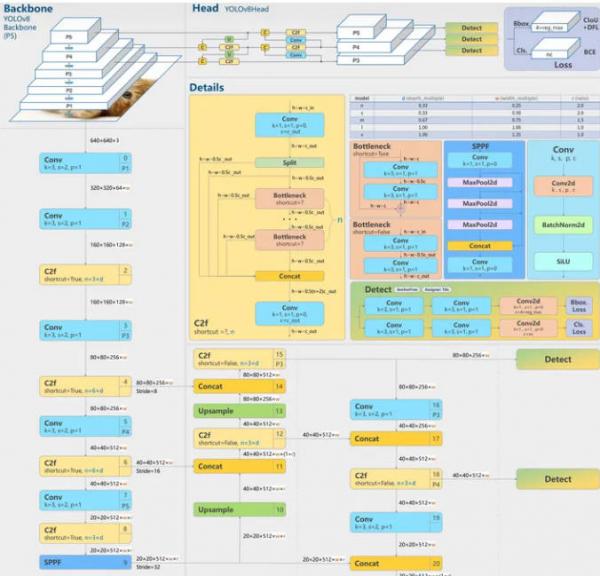Select the Concat block numbered 17
The image size is (600, 576).
[396, 439]
